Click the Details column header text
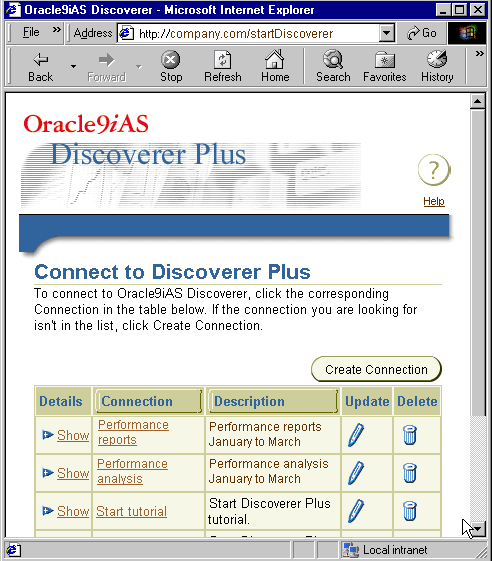 [61, 401]
